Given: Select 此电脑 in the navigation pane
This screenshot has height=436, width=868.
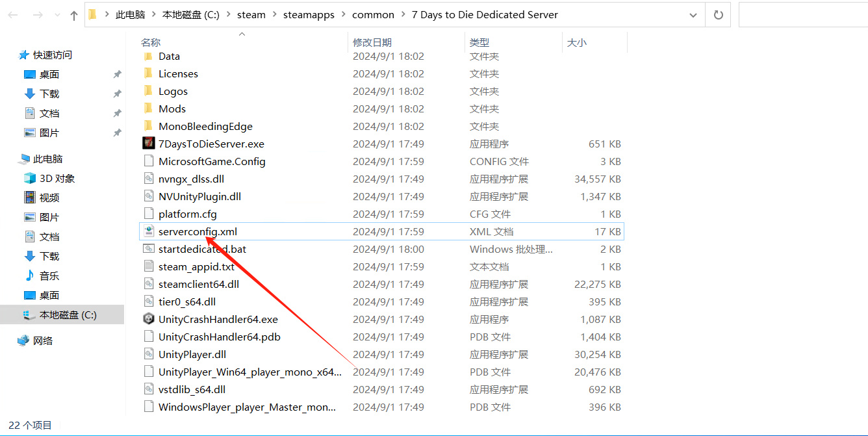Looking at the screenshot, I should tap(48, 159).
